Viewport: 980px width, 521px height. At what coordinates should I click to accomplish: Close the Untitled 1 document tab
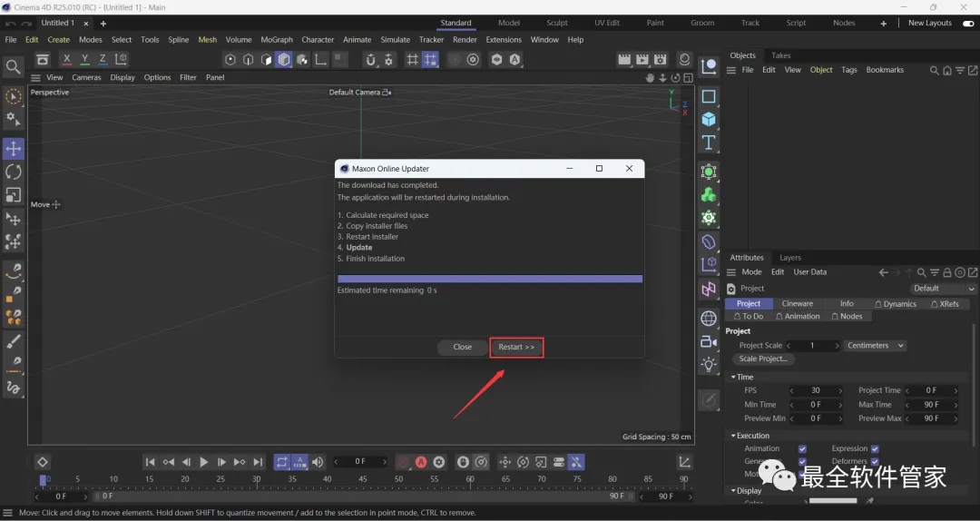[86, 23]
